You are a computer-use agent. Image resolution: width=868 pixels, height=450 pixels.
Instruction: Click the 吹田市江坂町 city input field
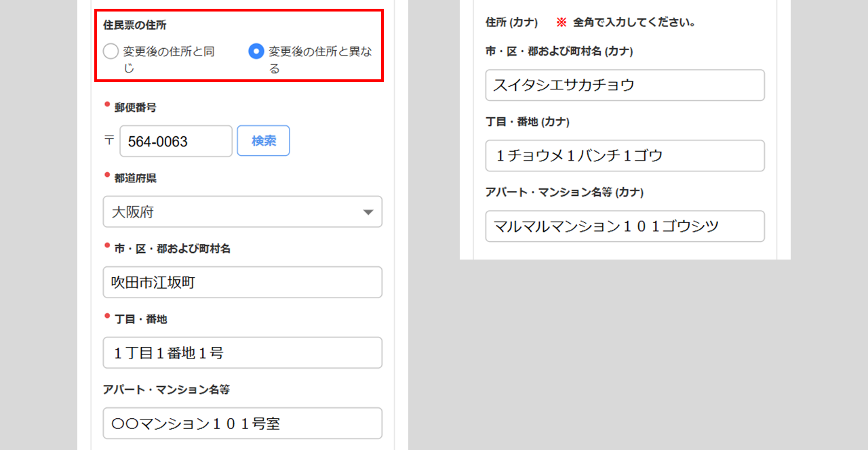(x=242, y=282)
